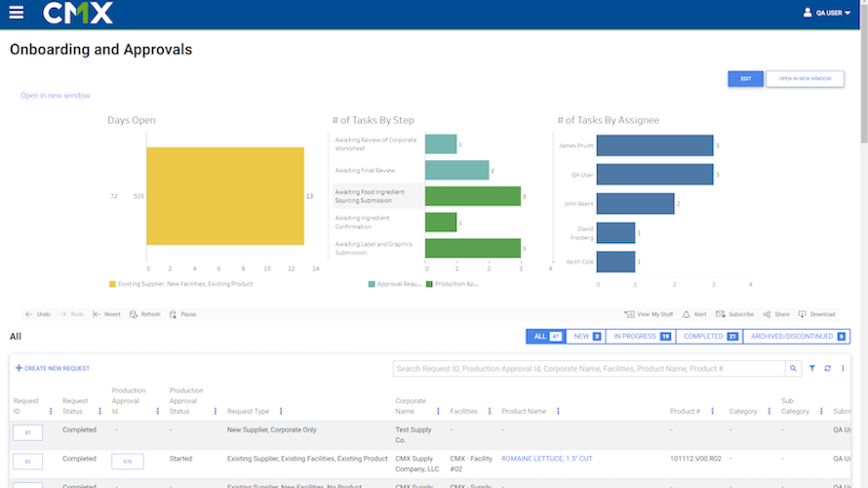The height and width of the screenshot is (488, 868).
Task: Open the ROMAINE LETTUCE product link
Action: click(x=546, y=459)
